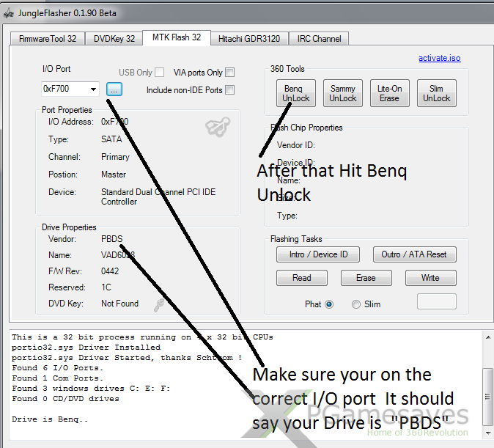This screenshot has height=448, width=494.
Task: Click the key icon beside DVD Key
Action: pos(158,304)
